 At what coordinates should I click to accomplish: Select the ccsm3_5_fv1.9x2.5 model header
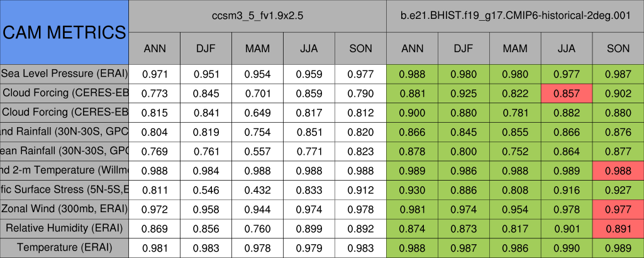coord(257,16)
